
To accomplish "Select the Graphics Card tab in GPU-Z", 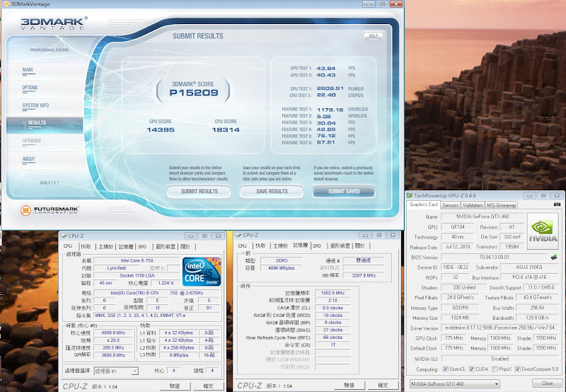I will click(x=423, y=204).
